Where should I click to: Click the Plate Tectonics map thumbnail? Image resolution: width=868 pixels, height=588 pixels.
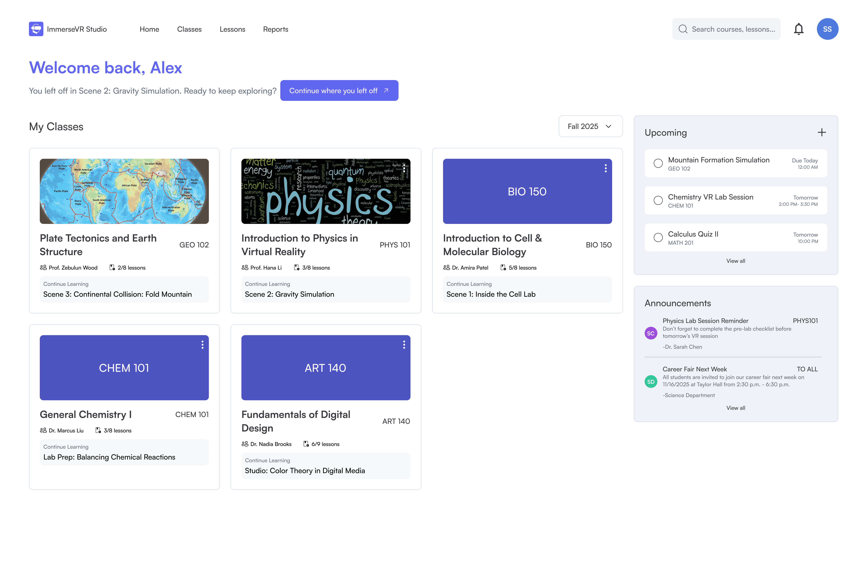coord(124,191)
